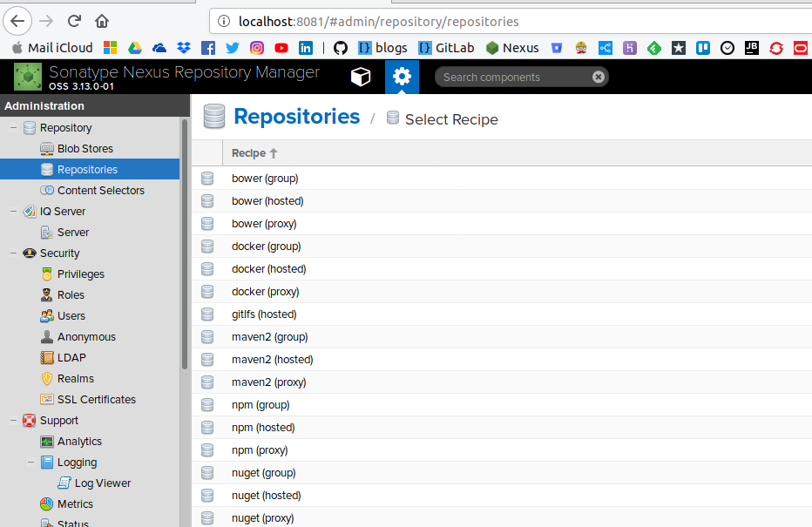Collapse the Logging tree node
This screenshot has width=812, height=527.
31,463
